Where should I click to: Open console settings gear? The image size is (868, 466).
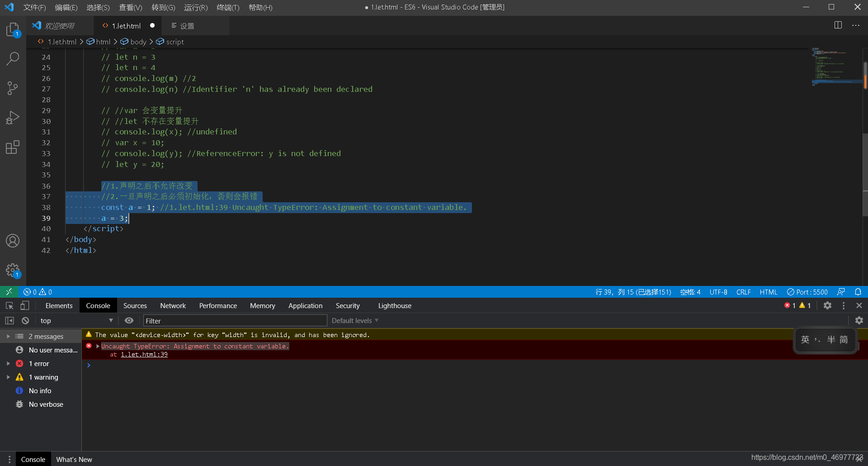tap(859, 320)
